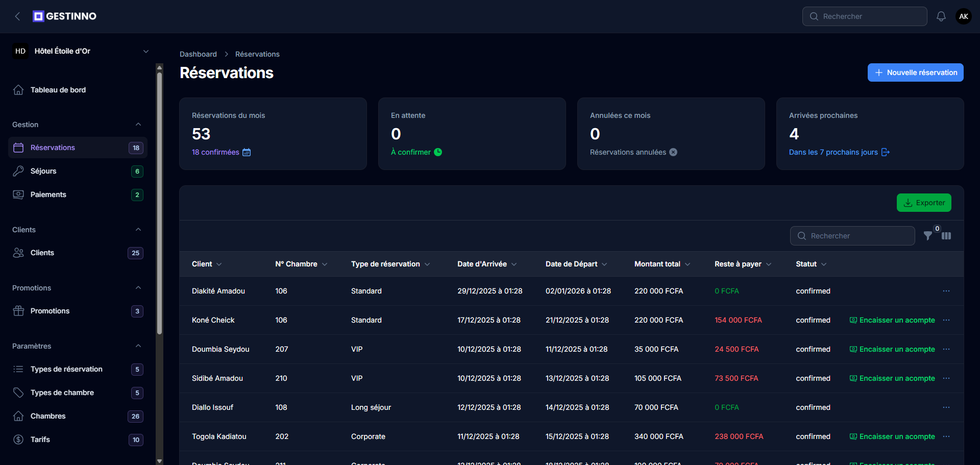Click the clock icon beside À confirmer
This screenshot has height=465, width=980.
coord(438,152)
